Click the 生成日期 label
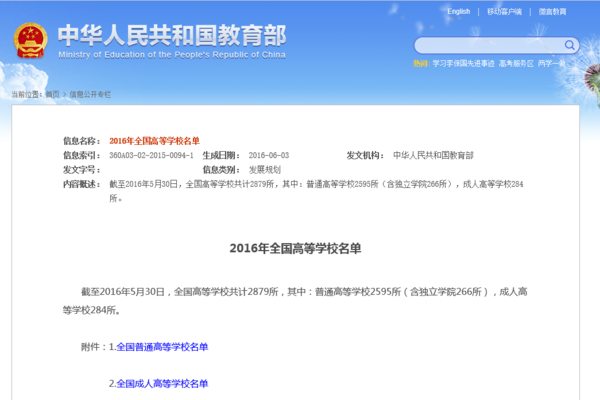600x400 pixels. click(221, 155)
